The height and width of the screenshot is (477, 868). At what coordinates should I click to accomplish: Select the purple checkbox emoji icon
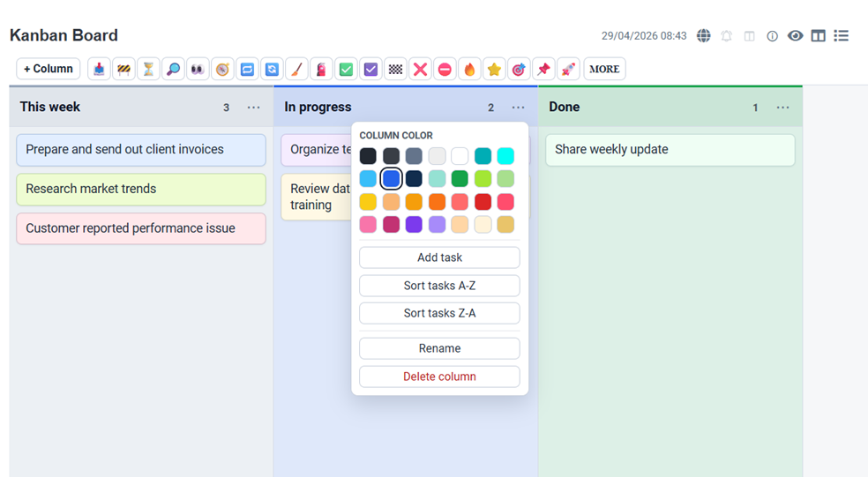(x=370, y=69)
